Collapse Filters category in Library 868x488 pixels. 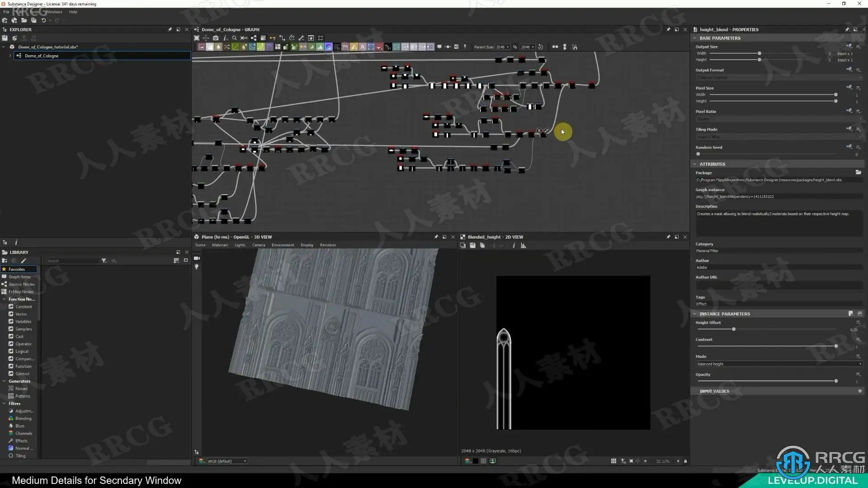pos(4,404)
